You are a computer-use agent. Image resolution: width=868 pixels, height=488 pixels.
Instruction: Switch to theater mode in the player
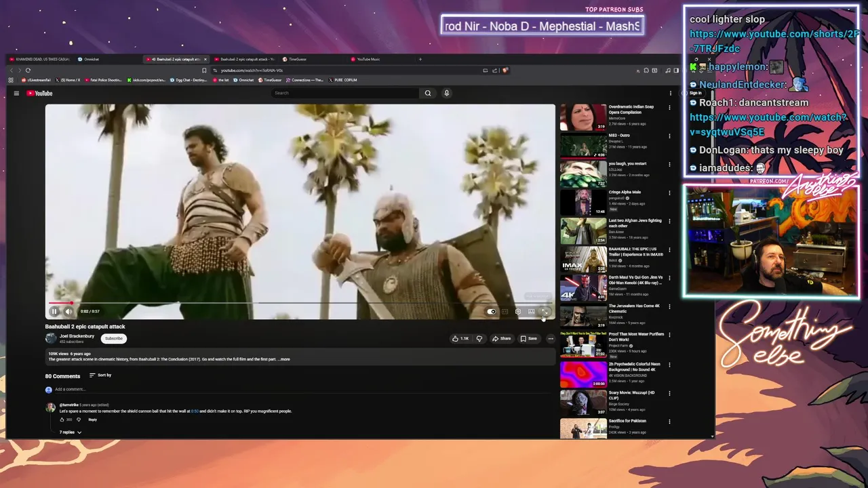click(x=532, y=312)
